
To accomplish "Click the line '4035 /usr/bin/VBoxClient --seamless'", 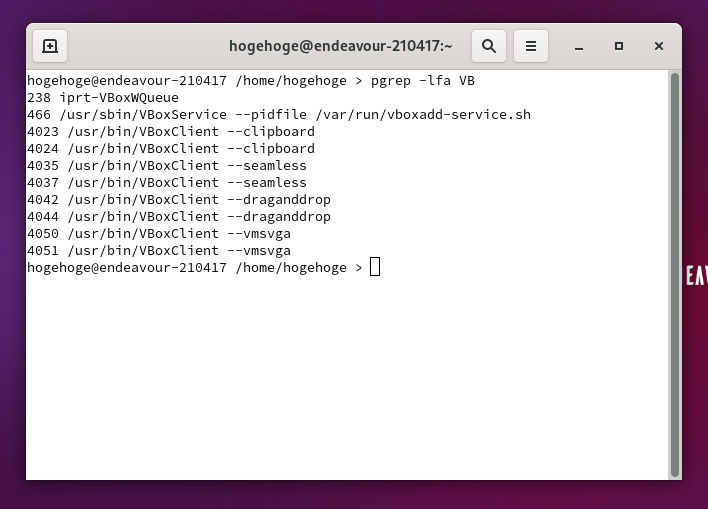I will point(167,166).
